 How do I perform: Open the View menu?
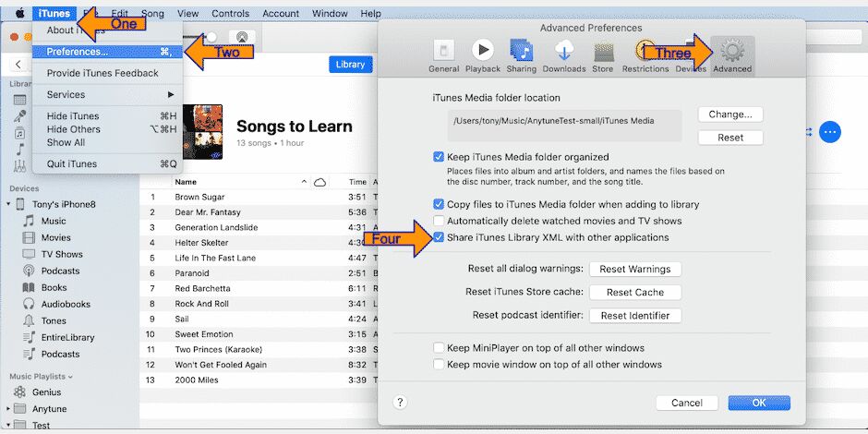188,13
